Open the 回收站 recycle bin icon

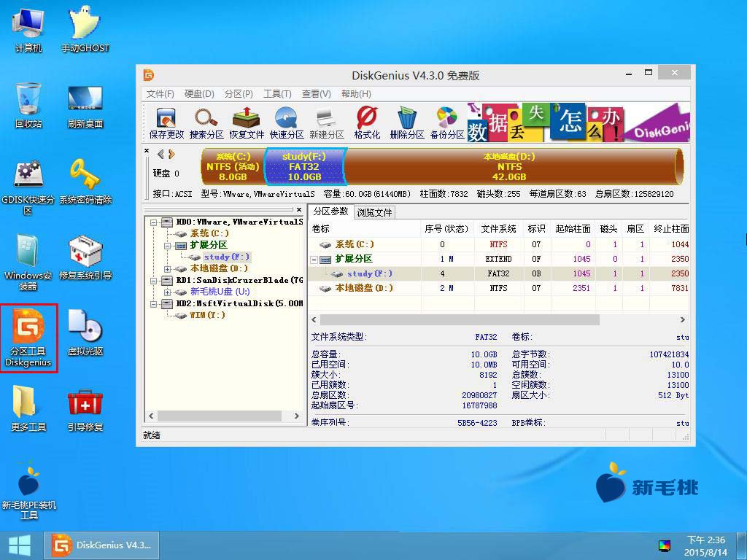pyautogui.click(x=28, y=105)
